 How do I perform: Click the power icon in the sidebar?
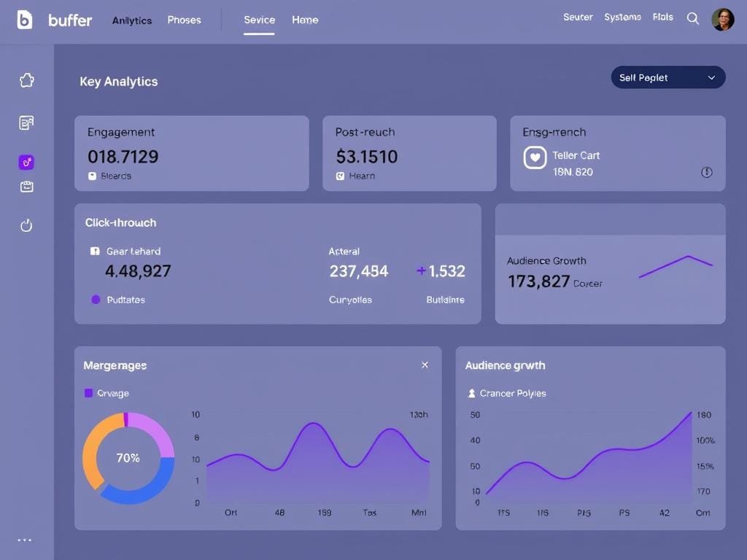point(26,225)
